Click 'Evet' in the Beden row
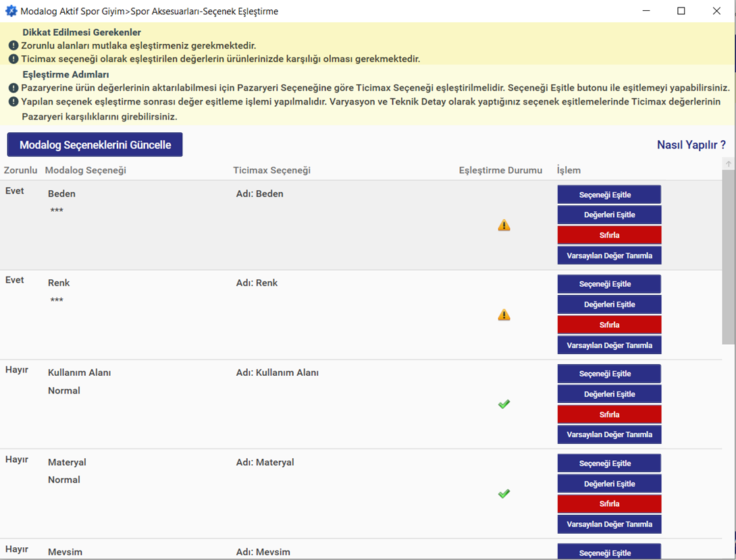This screenshot has height=560, width=736. click(x=15, y=191)
